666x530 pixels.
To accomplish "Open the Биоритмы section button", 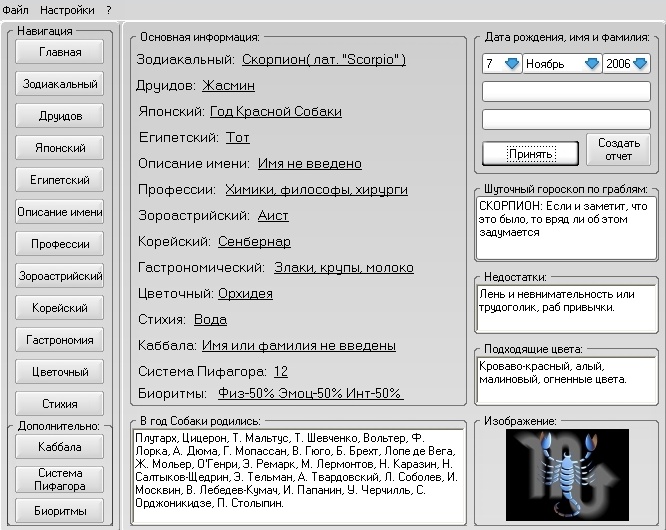I will point(59,511).
